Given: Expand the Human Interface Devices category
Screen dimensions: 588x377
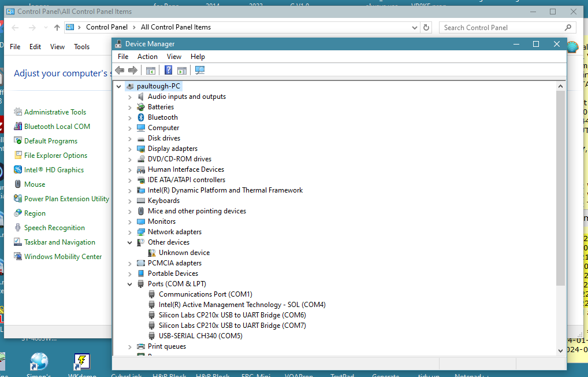Looking at the screenshot, I should (130, 170).
